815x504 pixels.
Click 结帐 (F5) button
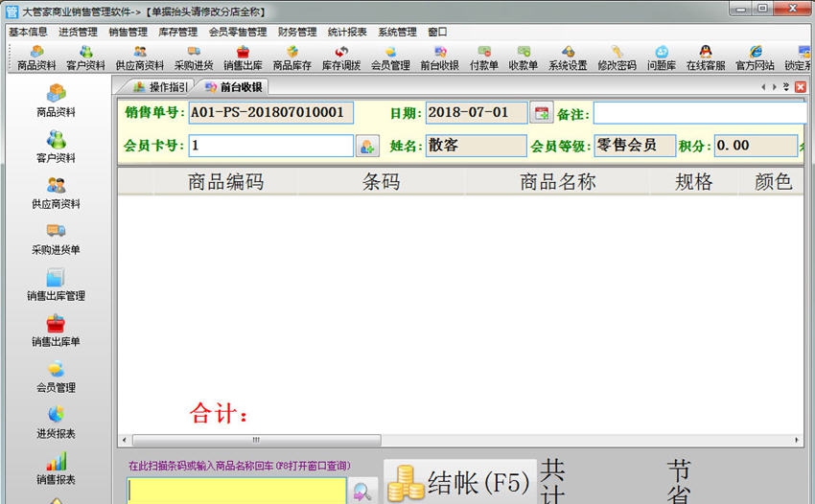pos(459,482)
